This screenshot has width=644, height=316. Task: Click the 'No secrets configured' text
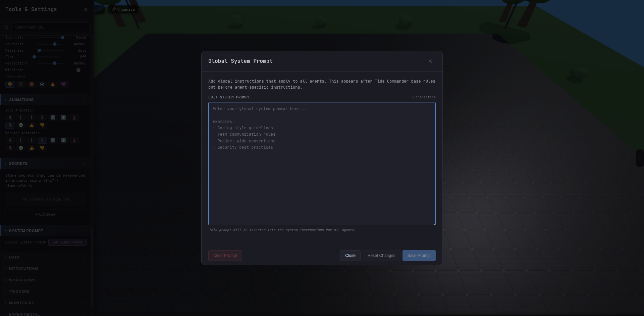(46, 199)
